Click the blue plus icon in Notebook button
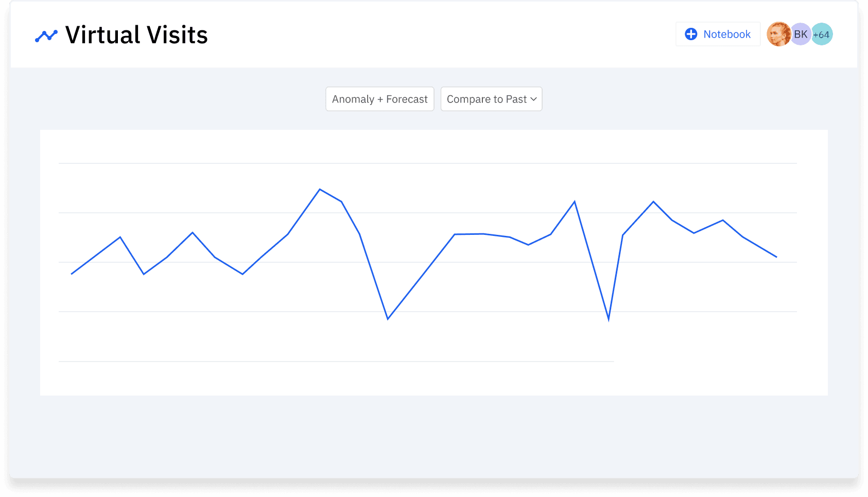Screen dimensions: 868x497 690,34
